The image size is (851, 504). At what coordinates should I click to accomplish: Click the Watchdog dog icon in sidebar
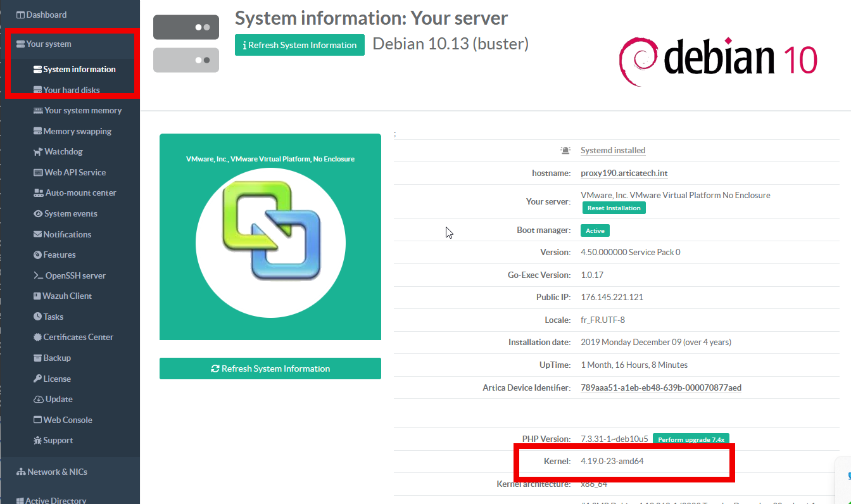click(x=38, y=152)
